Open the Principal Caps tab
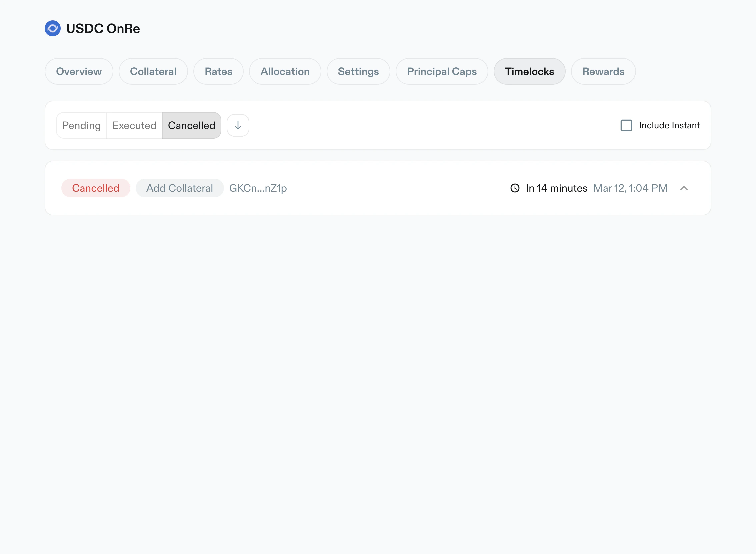756x554 pixels. [442, 71]
